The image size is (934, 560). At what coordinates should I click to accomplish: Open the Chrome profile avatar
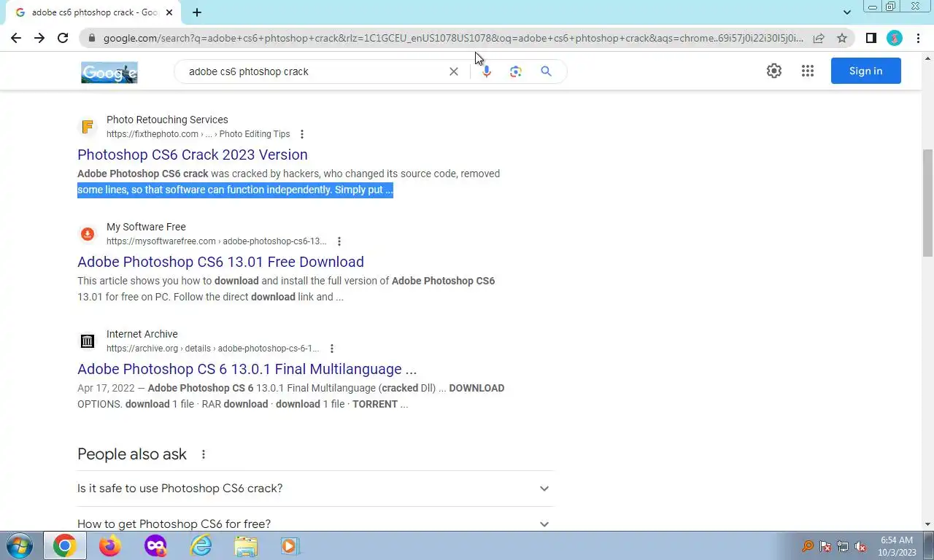point(895,38)
